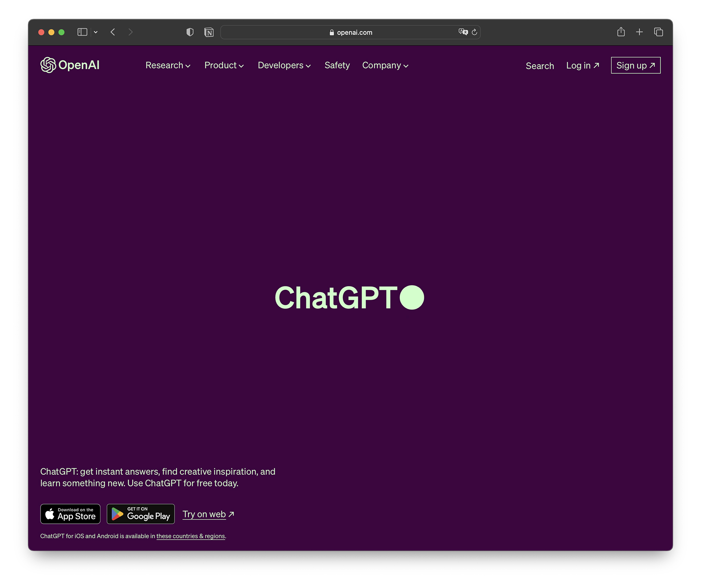Toggle the Safari sidebar icon
Image resolution: width=701 pixels, height=588 pixels.
[82, 32]
